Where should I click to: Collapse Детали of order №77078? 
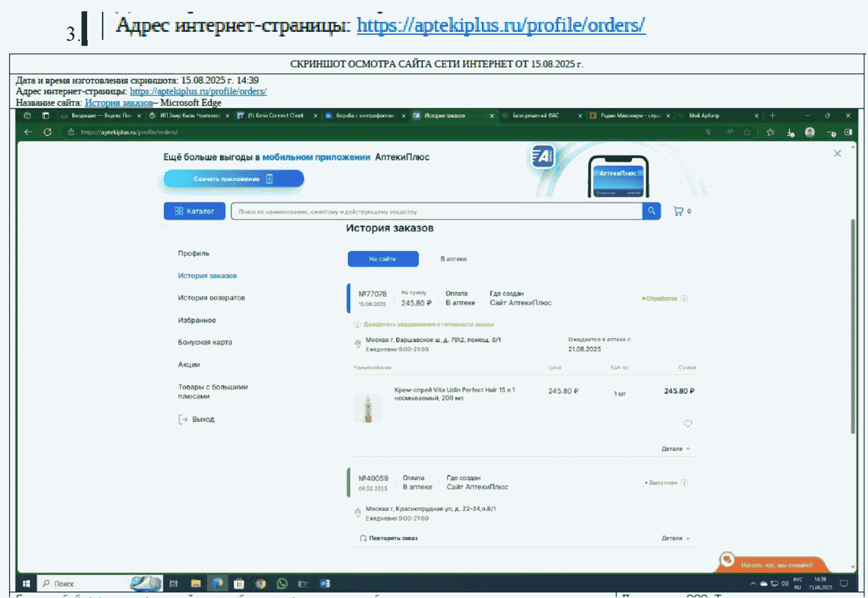coord(676,449)
